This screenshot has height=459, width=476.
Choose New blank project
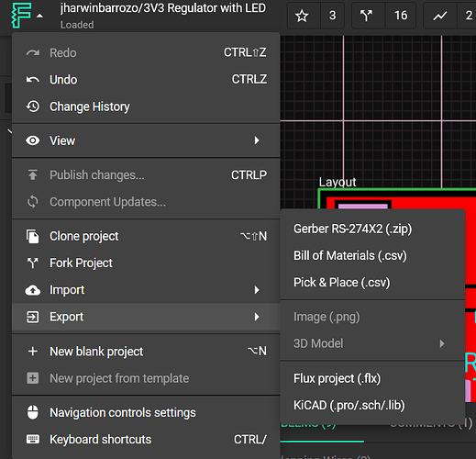tap(146, 352)
